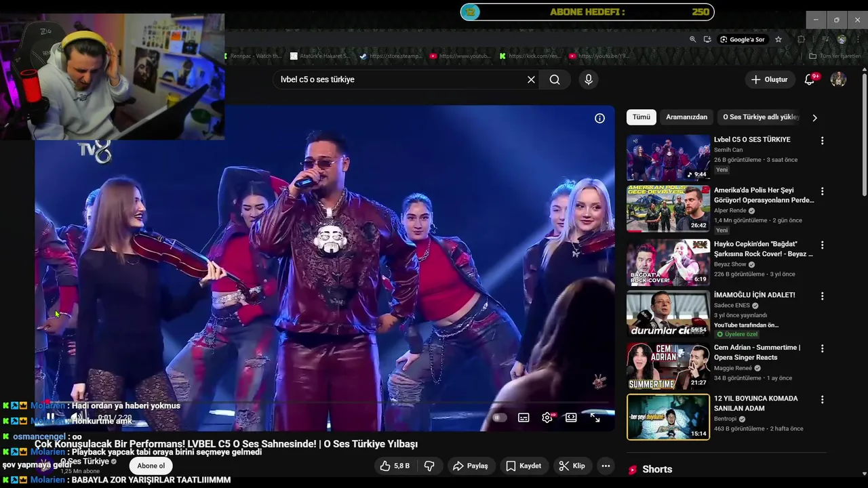Select the Tümü filter chip
The width and height of the screenshot is (868, 488).
point(642,117)
